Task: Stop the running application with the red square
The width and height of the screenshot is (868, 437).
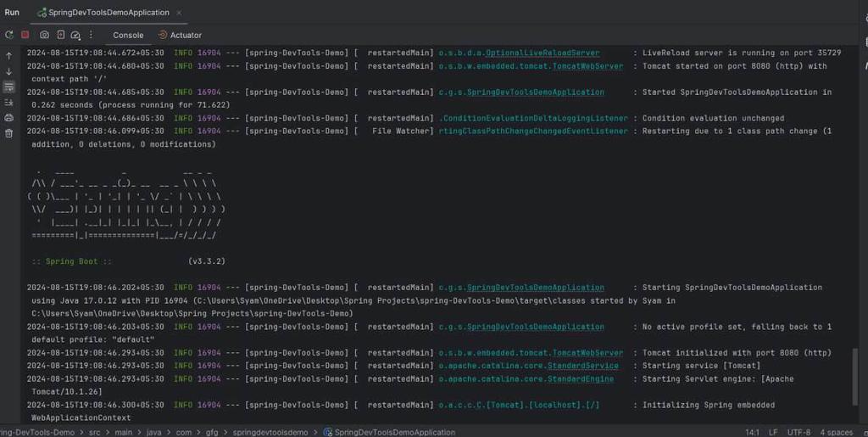Action: (x=25, y=34)
